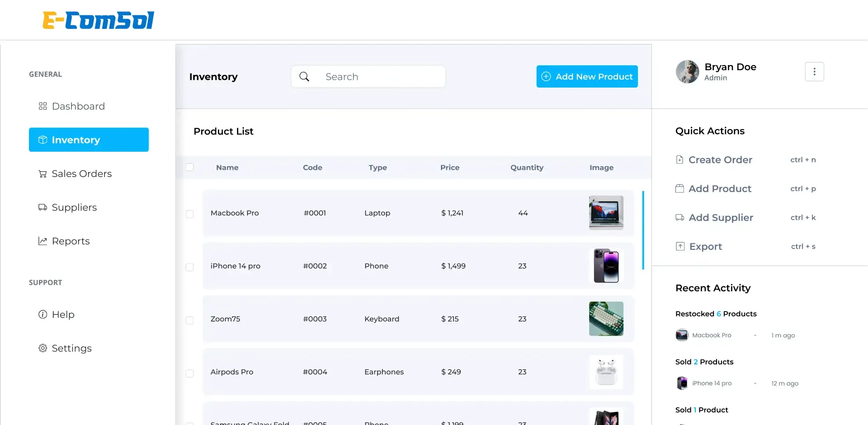Click the Add New Product button
868x425 pixels.
tap(587, 77)
